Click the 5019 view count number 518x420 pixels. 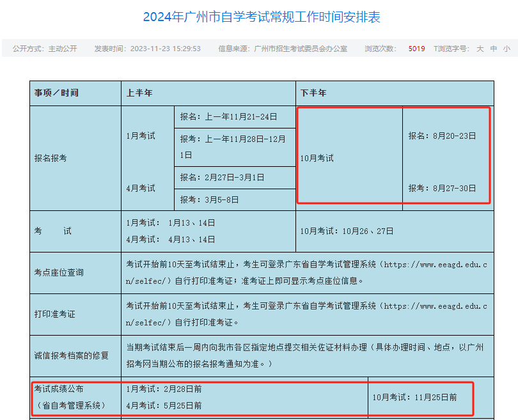coord(416,49)
